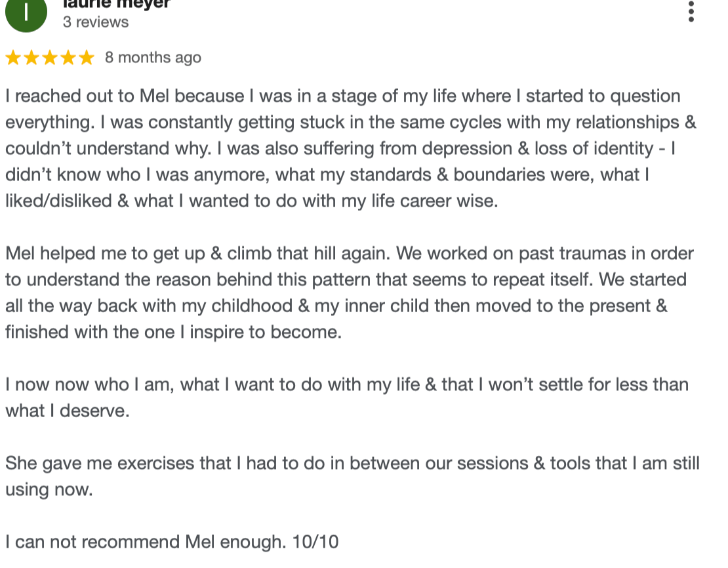Click the text "using now."
728x568 pixels.
(49, 490)
